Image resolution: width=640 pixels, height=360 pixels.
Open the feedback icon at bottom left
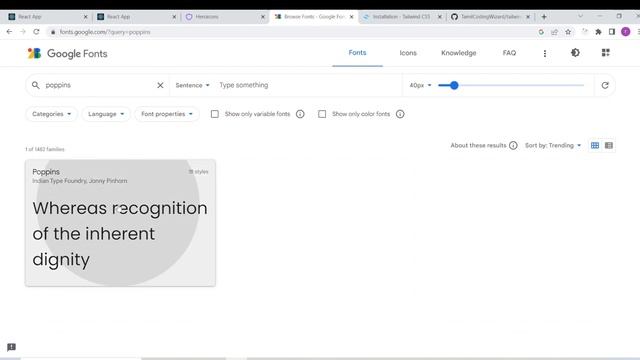pyautogui.click(x=11, y=347)
